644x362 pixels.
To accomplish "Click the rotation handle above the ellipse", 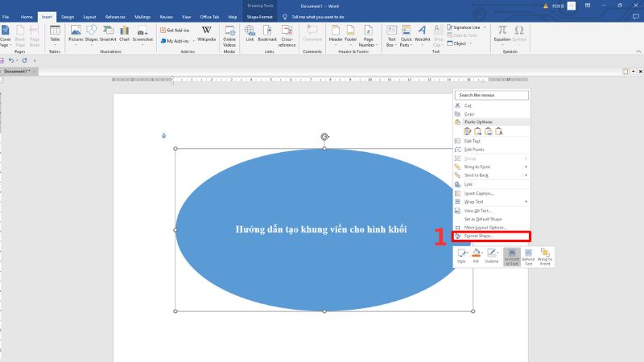I will [x=324, y=137].
